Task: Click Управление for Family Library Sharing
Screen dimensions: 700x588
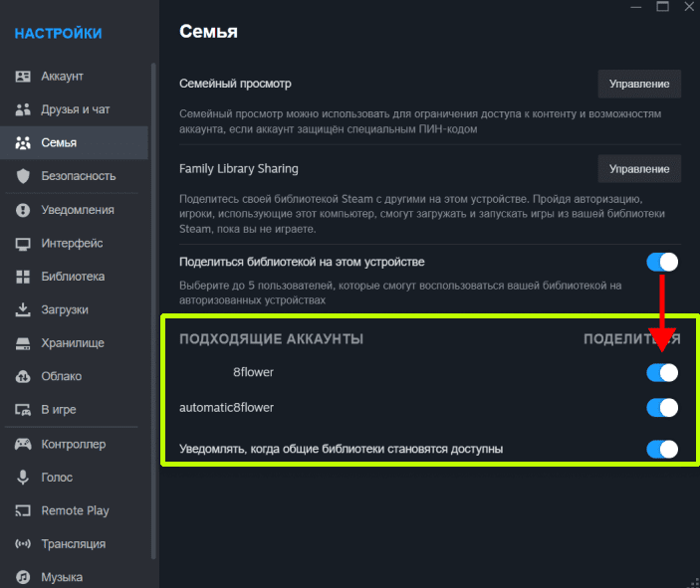Action: tap(639, 169)
